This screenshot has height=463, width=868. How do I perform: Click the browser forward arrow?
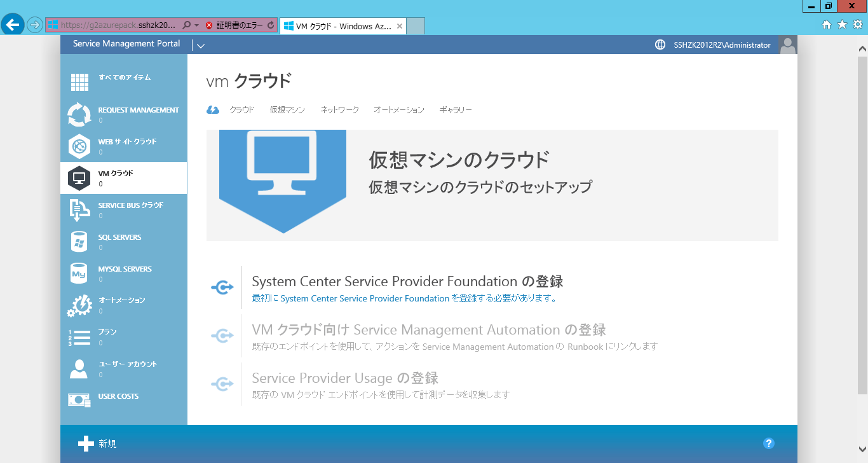point(35,25)
